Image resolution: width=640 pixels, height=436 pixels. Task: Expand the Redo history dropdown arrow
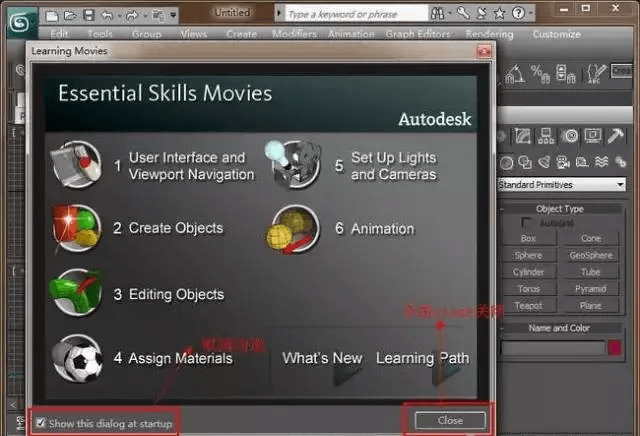[145, 16]
